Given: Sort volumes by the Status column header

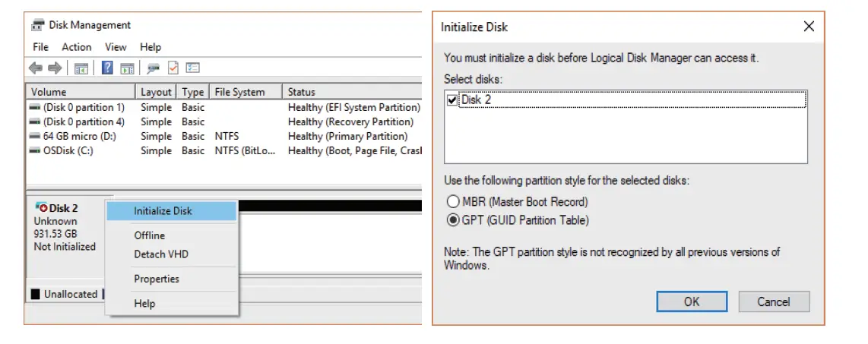Looking at the screenshot, I should (x=302, y=92).
